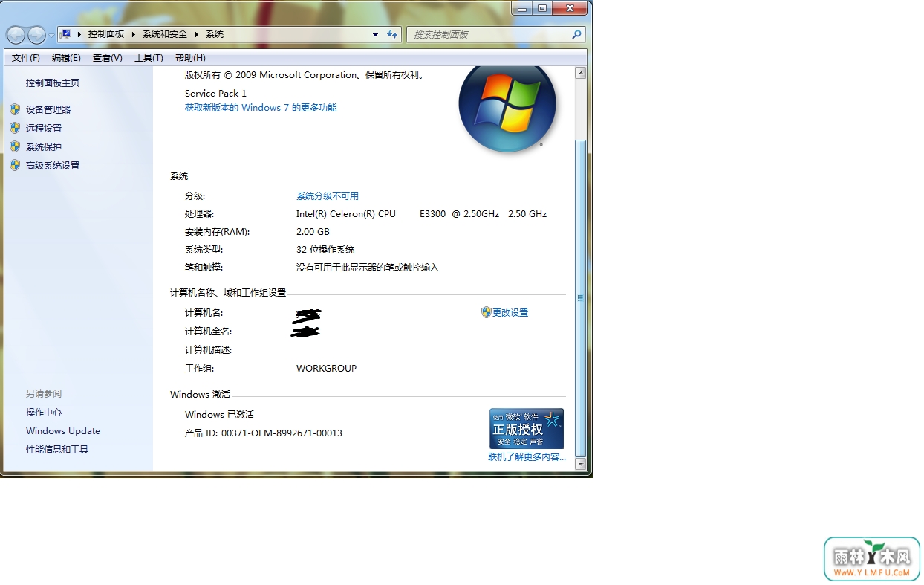Select 系统 in the address breadcrumb

(215, 34)
